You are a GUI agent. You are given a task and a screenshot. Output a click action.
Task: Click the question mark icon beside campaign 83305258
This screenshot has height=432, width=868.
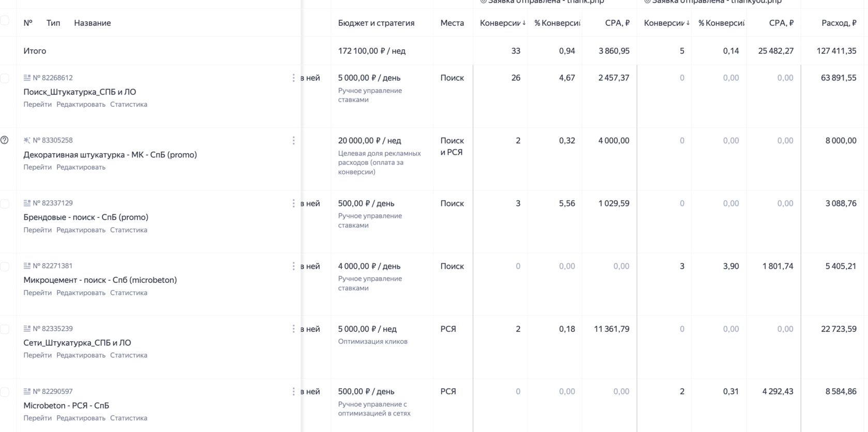click(x=5, y=140)
